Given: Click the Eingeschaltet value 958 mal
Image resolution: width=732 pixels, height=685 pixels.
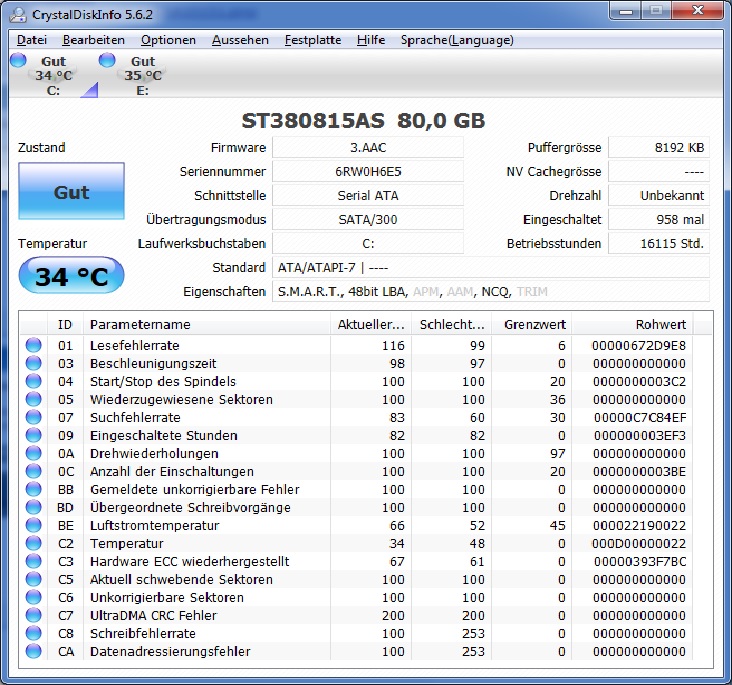Looking at the screenshot, I should pos(659,219).
